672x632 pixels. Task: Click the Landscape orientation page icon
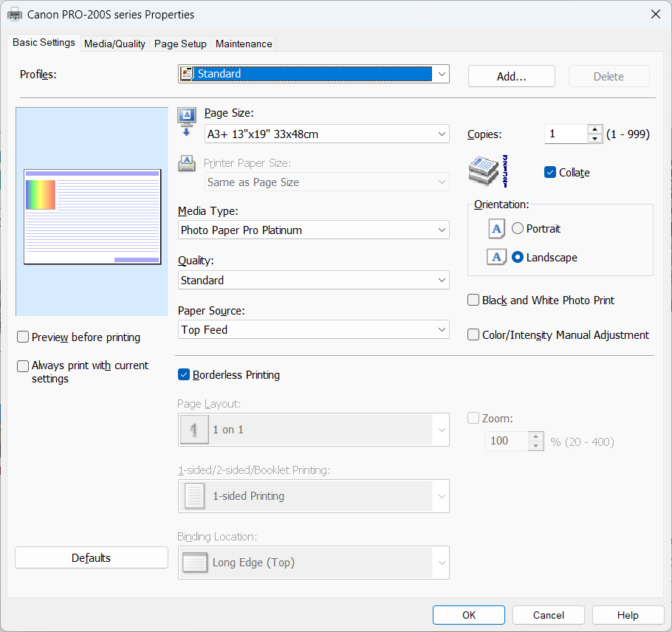[x=497, y=258]
